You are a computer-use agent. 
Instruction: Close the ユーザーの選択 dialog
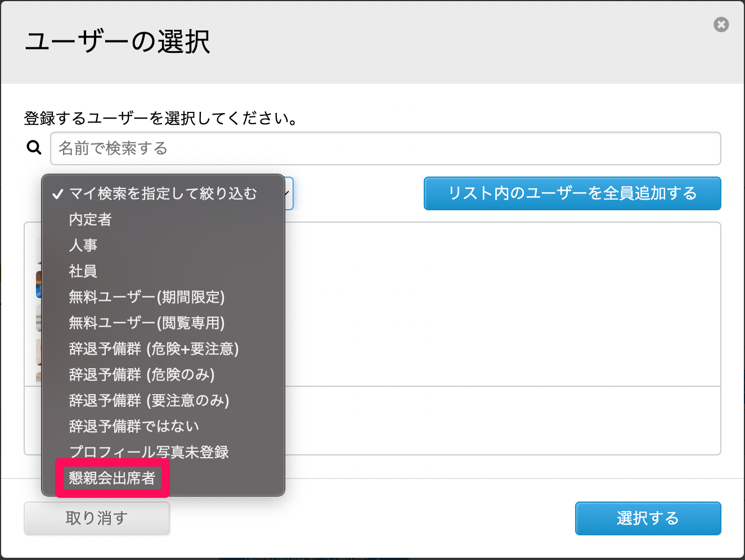pyautogui.click(x=721, y=25)
